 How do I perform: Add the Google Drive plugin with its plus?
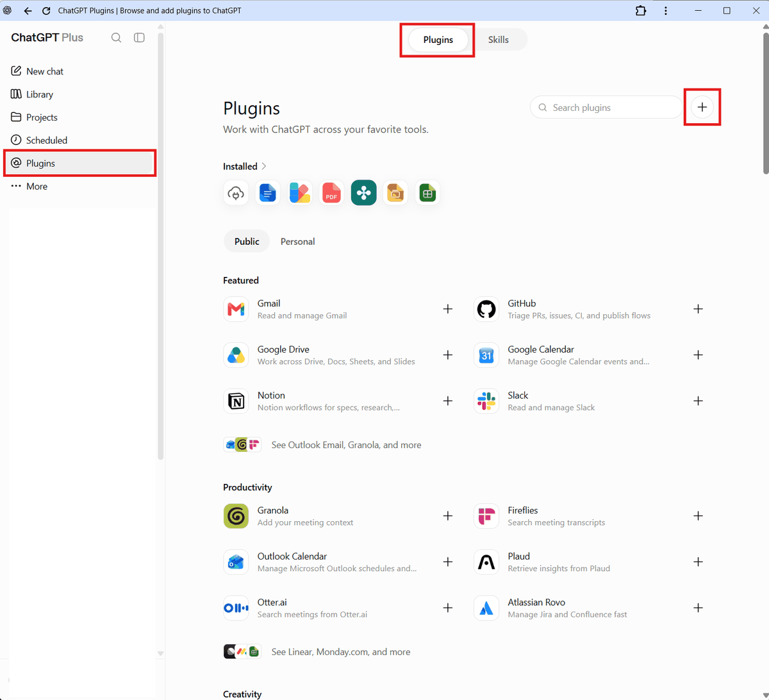tap(448, 355)
